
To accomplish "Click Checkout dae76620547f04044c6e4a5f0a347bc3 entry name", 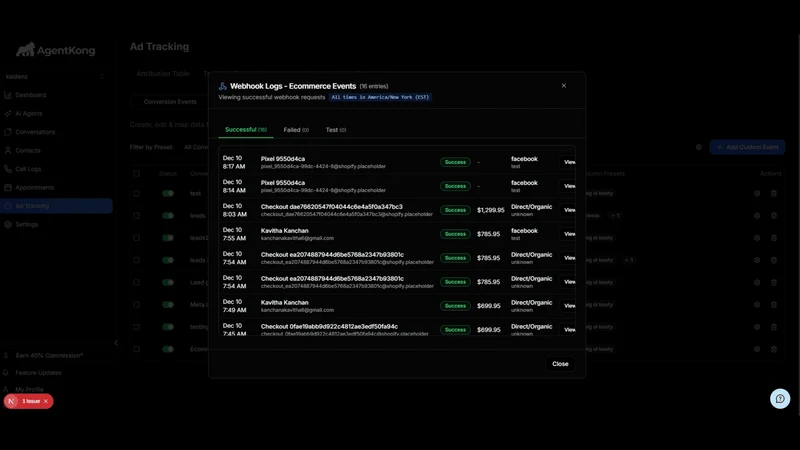I will pyautogui.click(x=332, y=207).
